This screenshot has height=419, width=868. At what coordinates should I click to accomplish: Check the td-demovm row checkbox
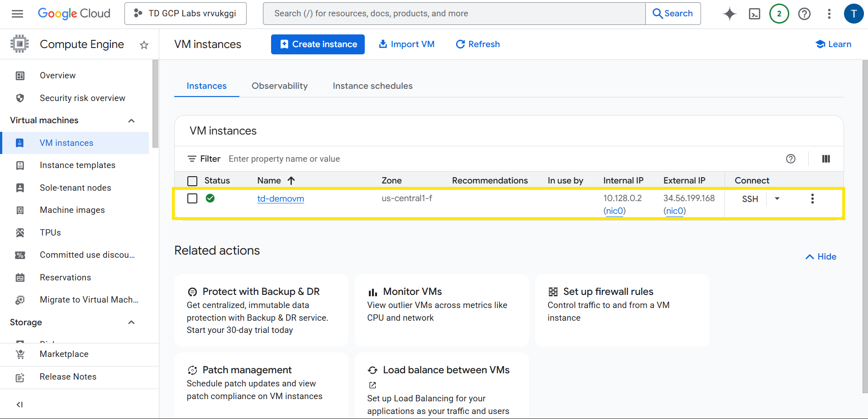[192, 198]
